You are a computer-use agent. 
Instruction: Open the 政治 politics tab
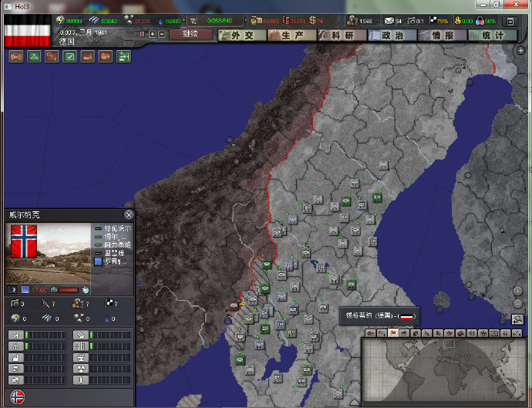[x=392, y=35]
